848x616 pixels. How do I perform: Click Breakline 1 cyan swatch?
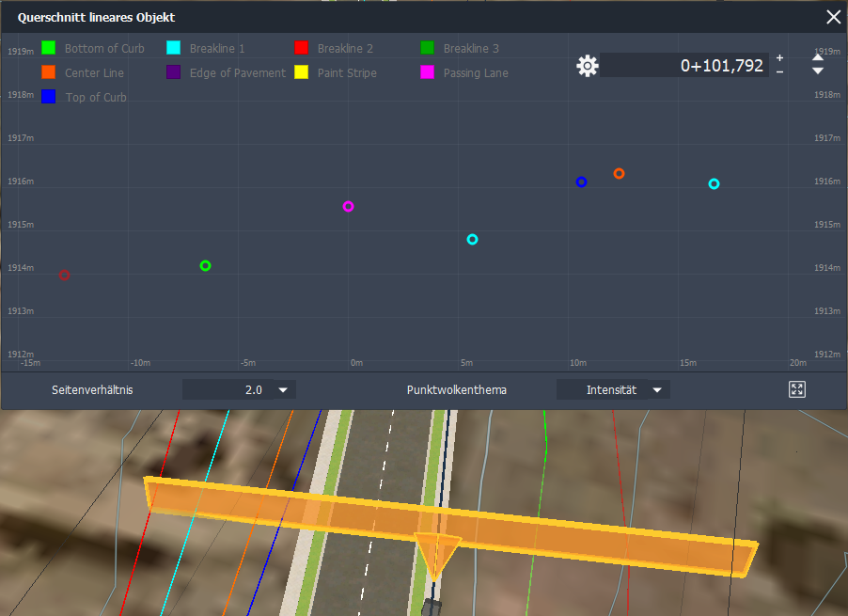173,48
